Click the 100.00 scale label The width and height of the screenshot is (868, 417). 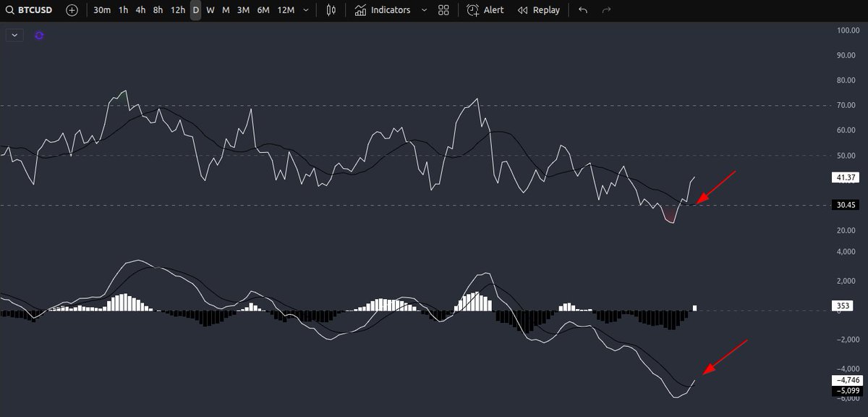tap(846, 30)
